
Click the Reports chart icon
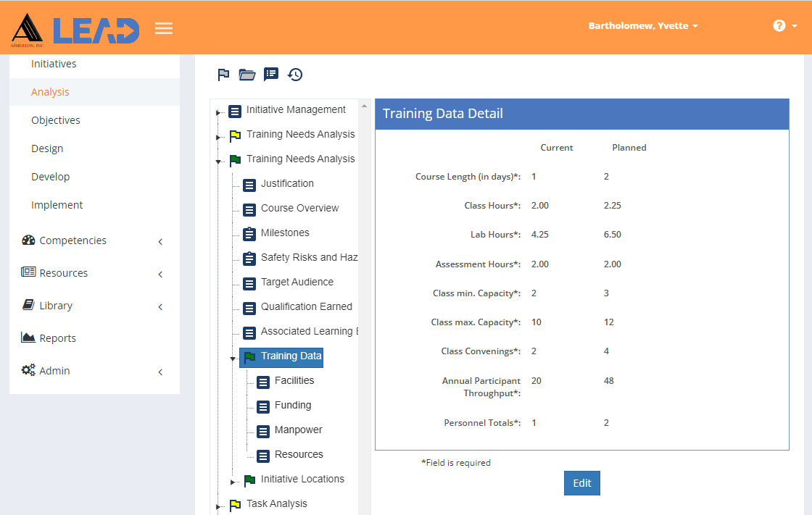28,338
